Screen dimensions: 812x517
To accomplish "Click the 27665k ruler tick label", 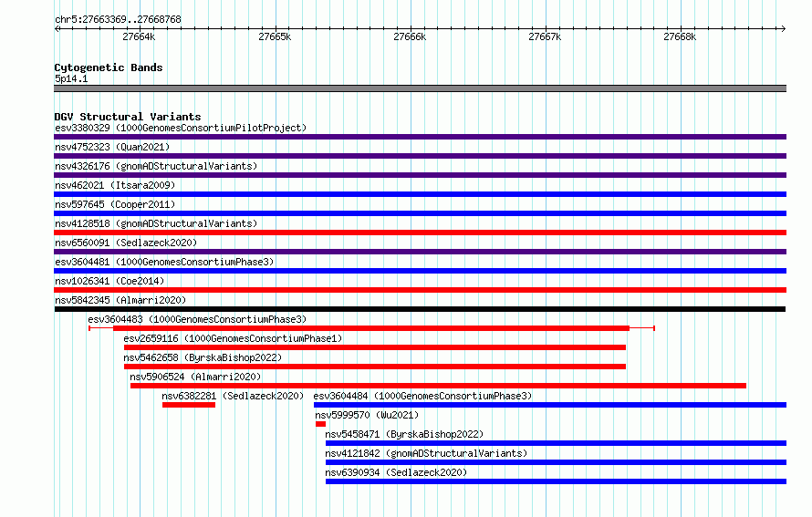I will (275, 36).
